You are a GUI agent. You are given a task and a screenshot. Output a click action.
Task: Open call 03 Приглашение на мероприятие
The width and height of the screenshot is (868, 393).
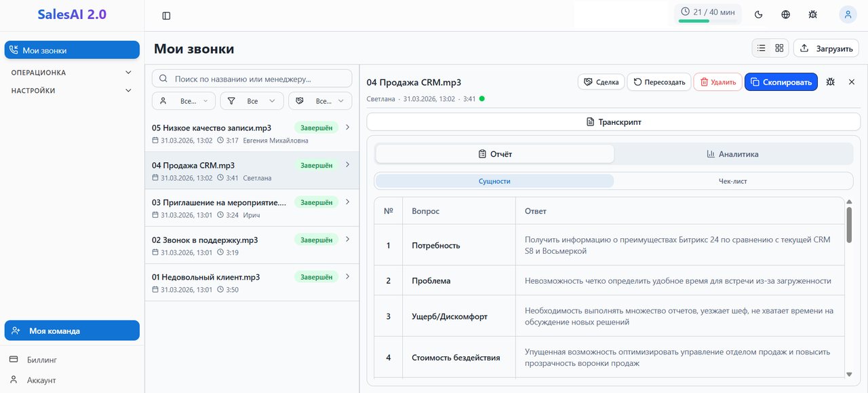[252, 208]
